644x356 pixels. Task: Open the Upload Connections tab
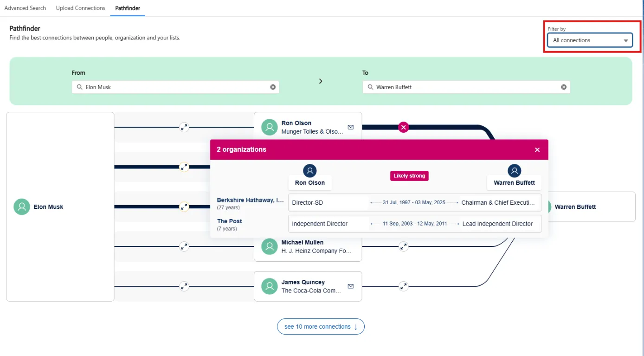click(x=81, y=8)
